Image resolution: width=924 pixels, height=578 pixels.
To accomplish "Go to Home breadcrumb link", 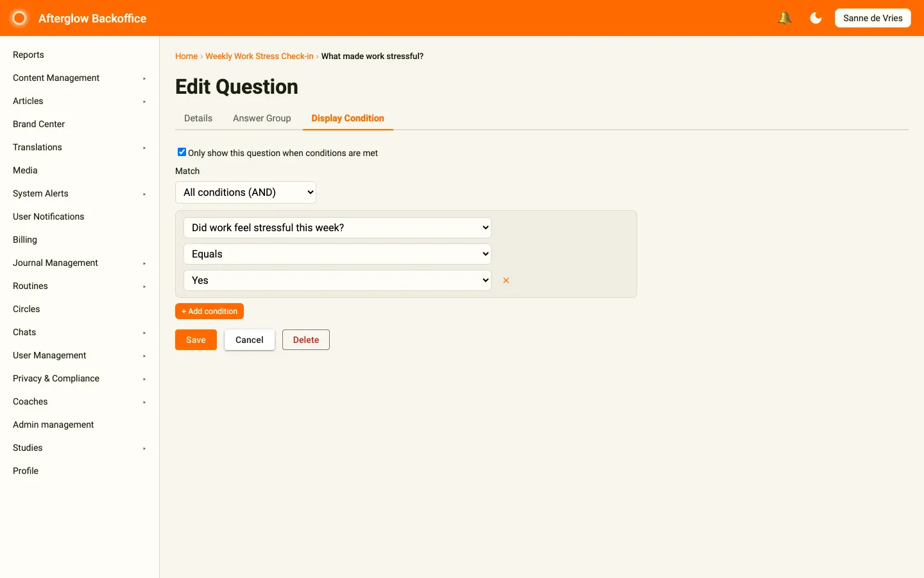I will pyautogui.click(x=186, y=56).
